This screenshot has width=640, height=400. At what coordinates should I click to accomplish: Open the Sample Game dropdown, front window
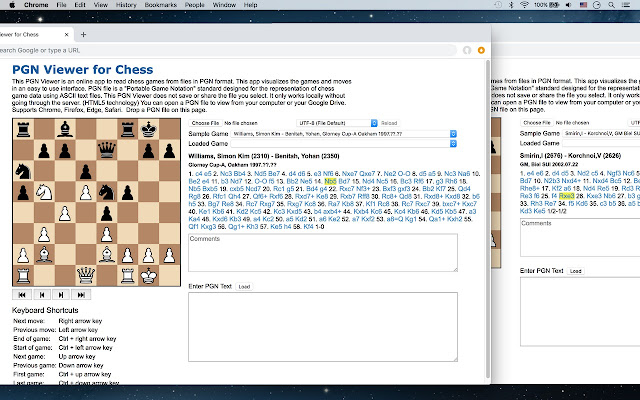pos(344,134)
